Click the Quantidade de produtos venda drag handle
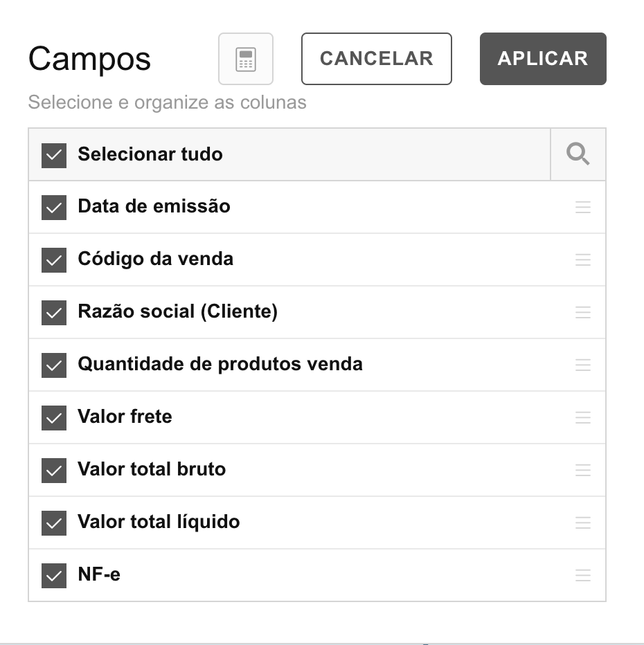Image resolution: width=644 pixels, height=645 pixels. 582,365
